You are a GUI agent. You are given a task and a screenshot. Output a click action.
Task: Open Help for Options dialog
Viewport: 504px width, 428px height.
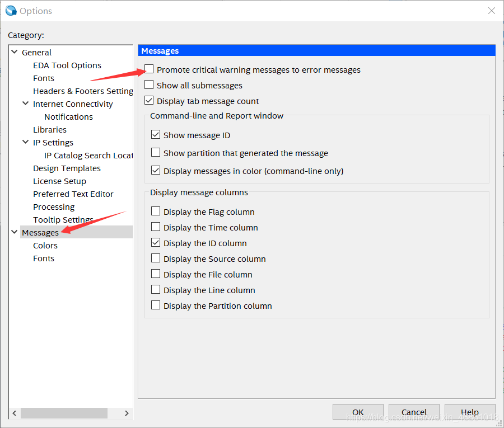point(470,412)
